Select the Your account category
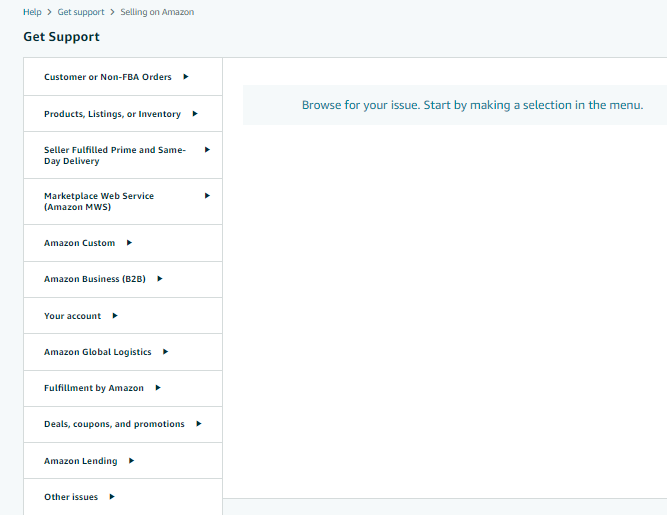The width and height of the screenshot is (667, 515). [x=123, y=316]
